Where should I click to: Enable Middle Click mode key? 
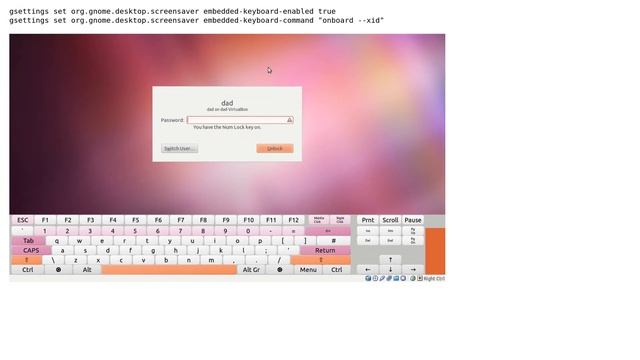[319, 220]
